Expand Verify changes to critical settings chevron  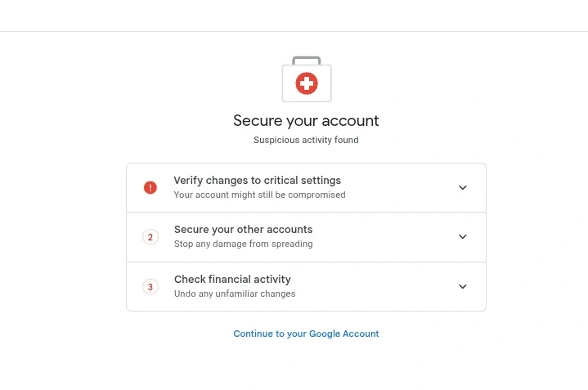point(463,187)
